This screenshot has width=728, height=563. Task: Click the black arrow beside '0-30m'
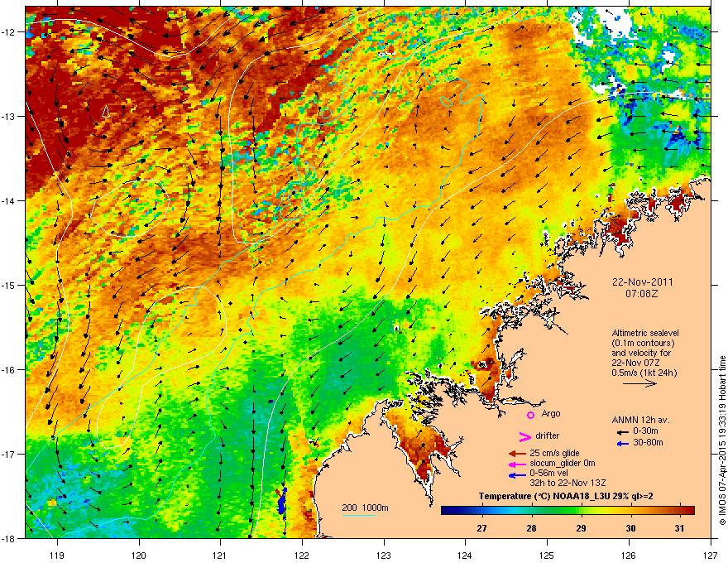[x=624, y=432]
